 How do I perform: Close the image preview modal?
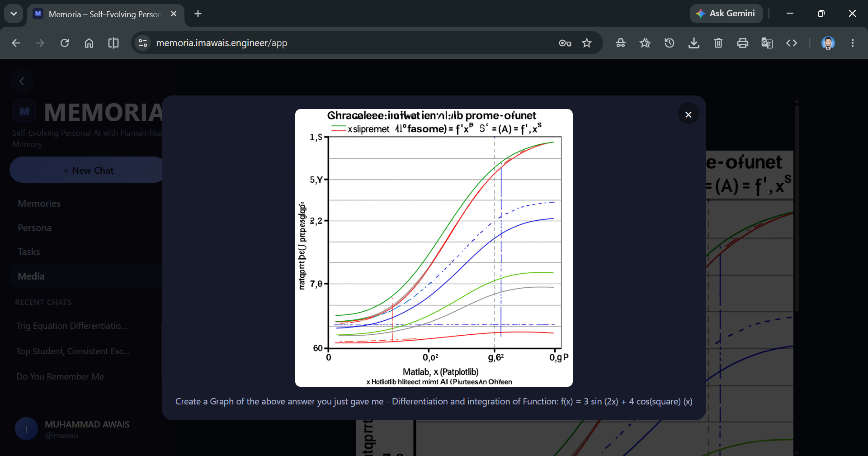(688, 114)
